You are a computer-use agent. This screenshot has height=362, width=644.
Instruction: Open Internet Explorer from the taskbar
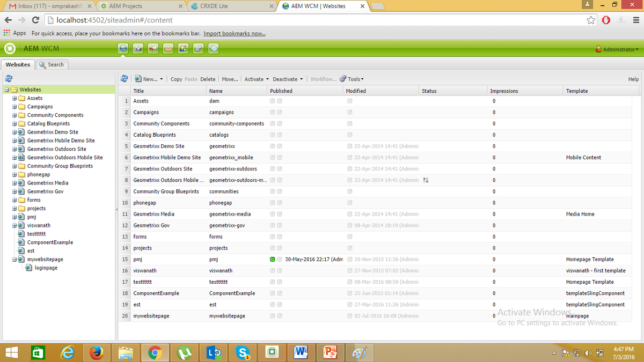tap(68, 352)
